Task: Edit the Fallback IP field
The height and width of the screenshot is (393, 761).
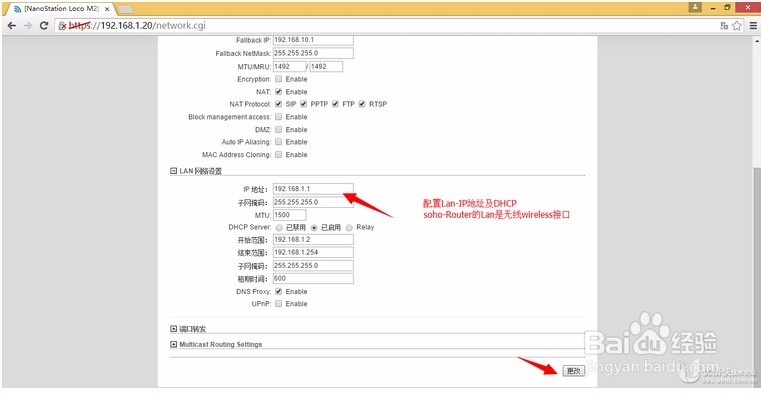Action: click(x=313, y=40)
